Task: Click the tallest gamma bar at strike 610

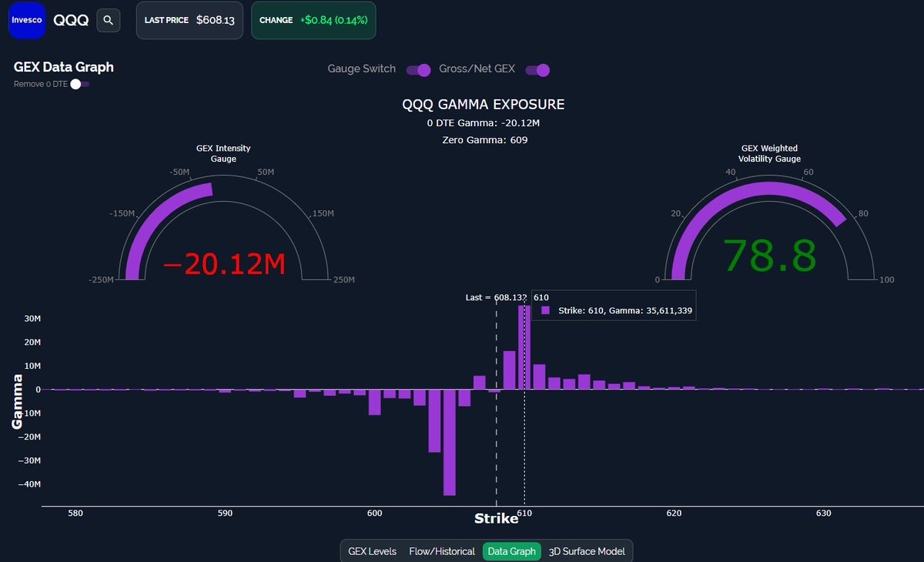Action: click(x=525, y=346)
